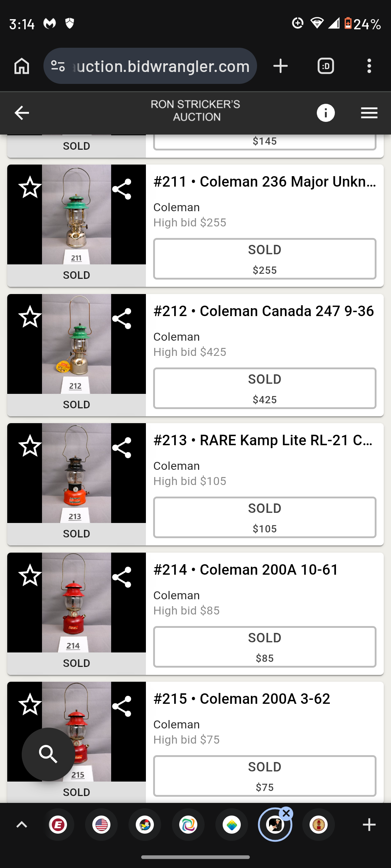The image size is (391, 868).
Task: Share lot #213 RARE Kamp Lite
Action: [x=122, y=448]
